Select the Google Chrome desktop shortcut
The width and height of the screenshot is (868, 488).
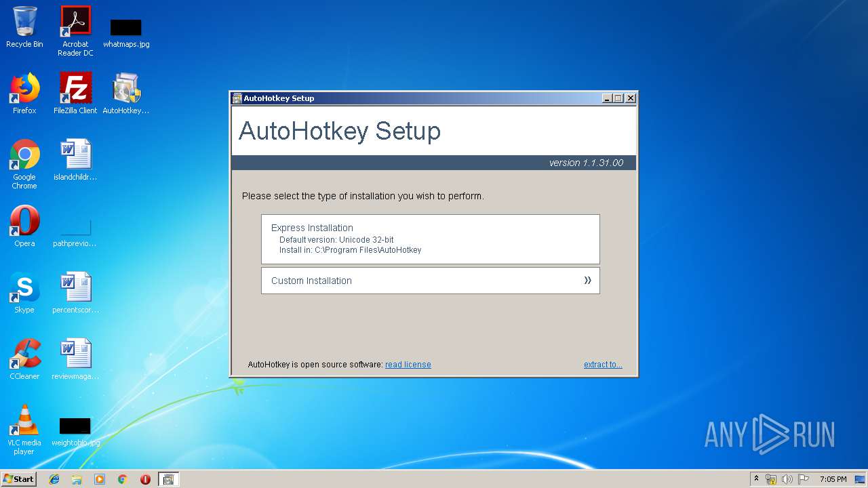point(24,164)
